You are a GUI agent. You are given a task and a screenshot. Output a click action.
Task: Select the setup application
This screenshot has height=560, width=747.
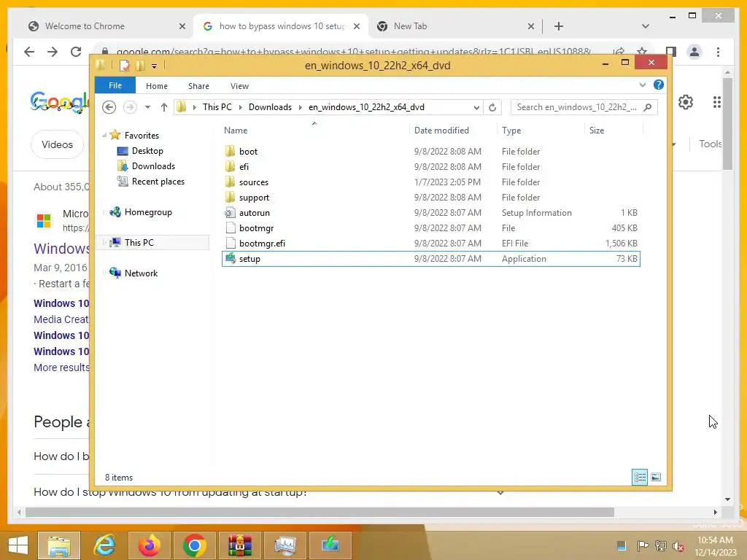click(430, 259)
